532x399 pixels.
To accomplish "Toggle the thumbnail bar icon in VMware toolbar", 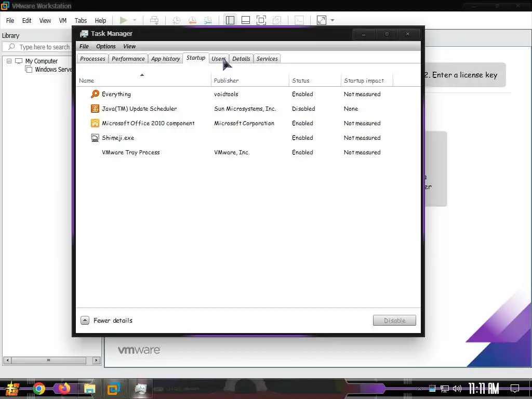I will click(x=246, y=20).
